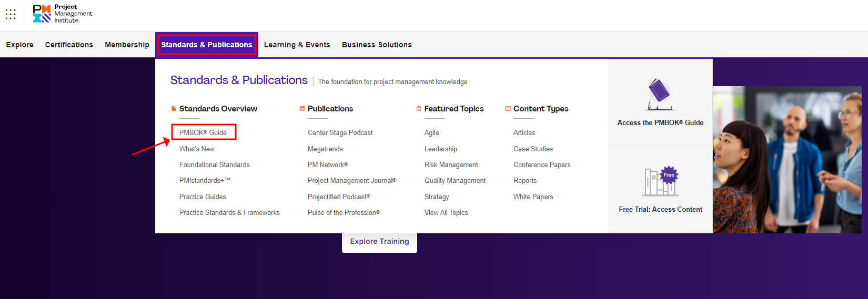
Task: Click the Standards Overview heading icon
Action: point(174,109)
